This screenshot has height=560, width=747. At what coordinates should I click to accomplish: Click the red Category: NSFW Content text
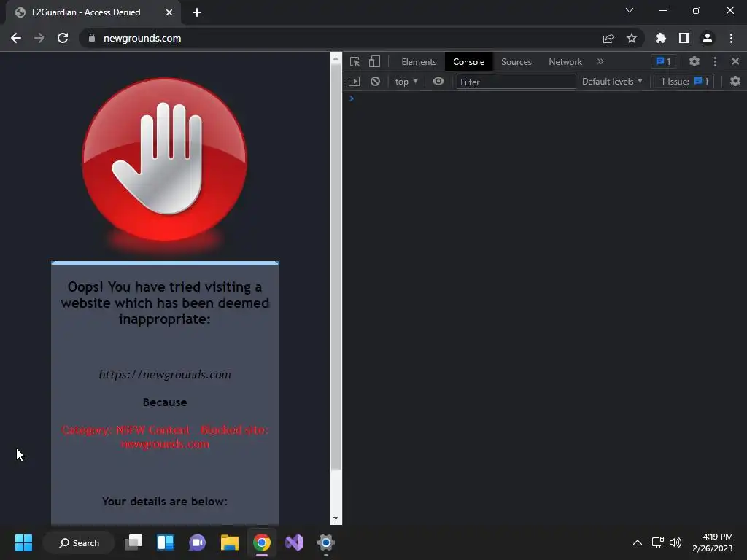[x=165, y=437]
